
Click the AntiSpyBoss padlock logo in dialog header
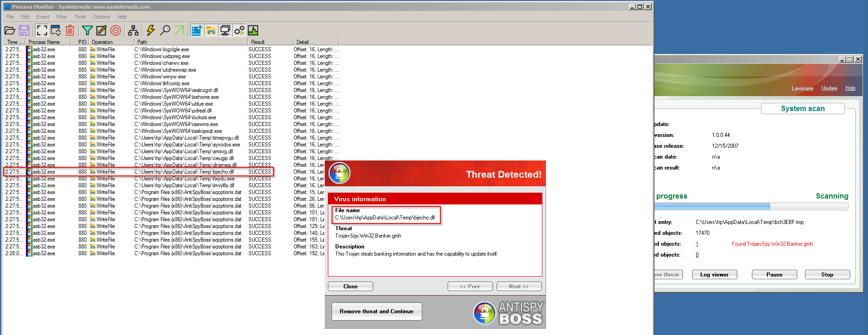click(340, 174)
